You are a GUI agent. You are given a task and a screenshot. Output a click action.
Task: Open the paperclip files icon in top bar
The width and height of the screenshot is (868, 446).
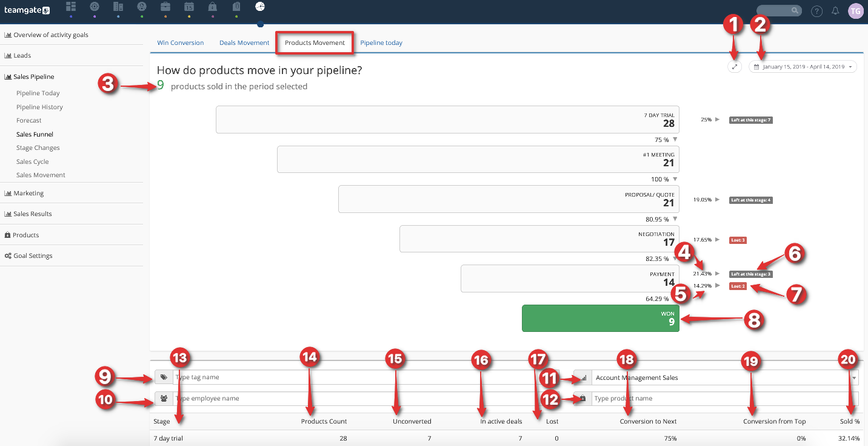point(236,7)
